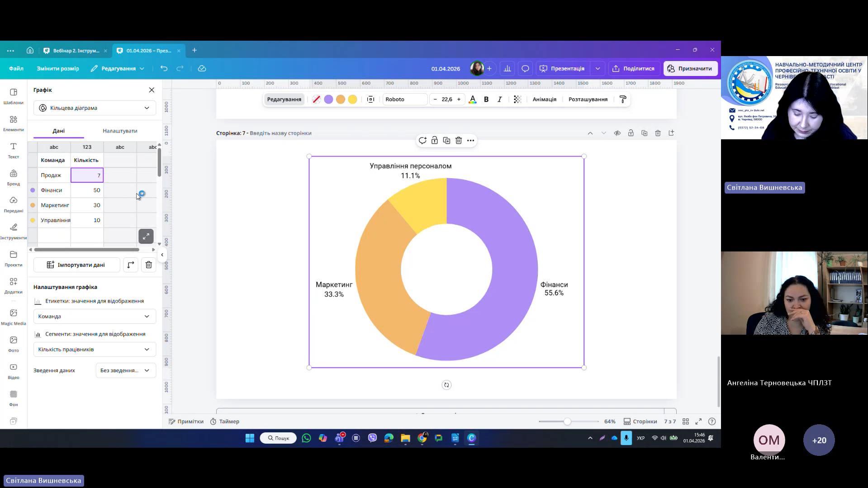The image size is (868, 488).
Task: Click the Roboto font name field
Action: (404, 99)
